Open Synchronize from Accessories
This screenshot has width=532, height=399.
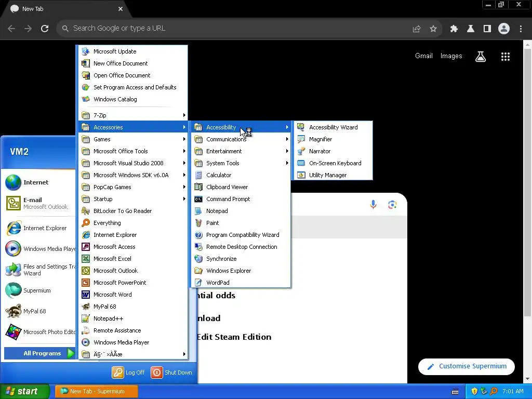click(241, 259)
